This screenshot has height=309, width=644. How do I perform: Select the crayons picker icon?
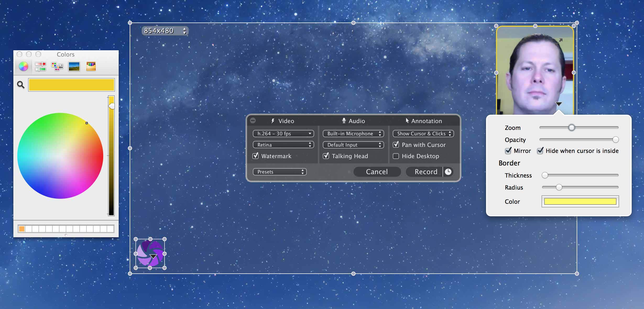91,67
